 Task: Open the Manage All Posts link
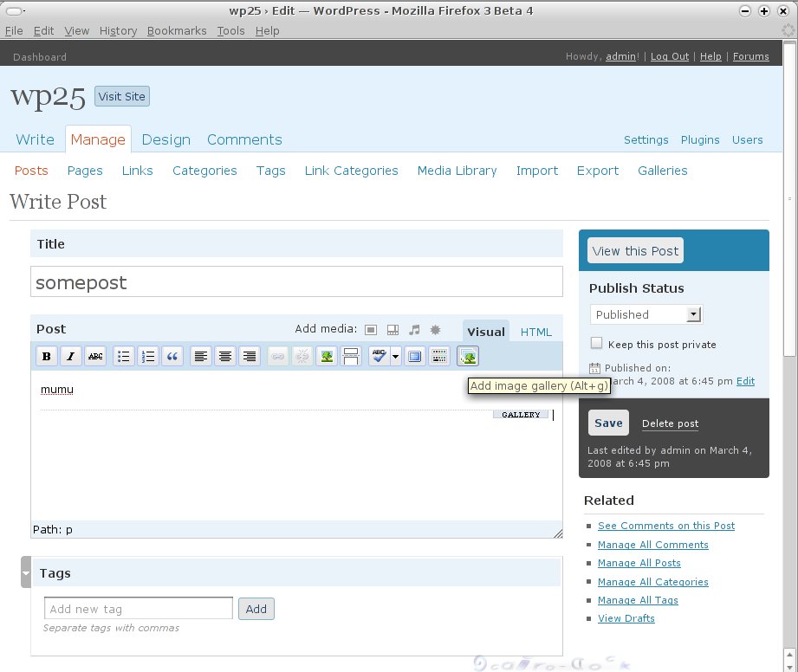click(639, 563)
